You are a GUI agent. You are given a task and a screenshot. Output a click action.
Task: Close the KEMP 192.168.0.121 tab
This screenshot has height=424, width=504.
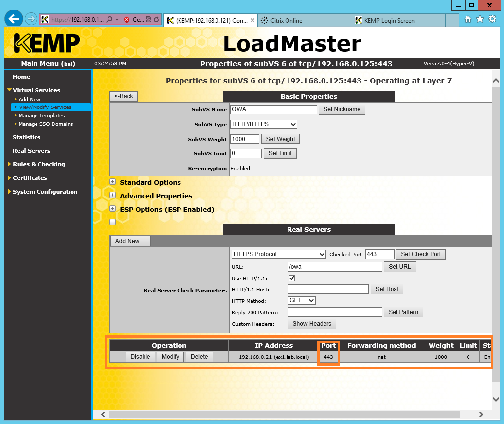click(252, 20)
